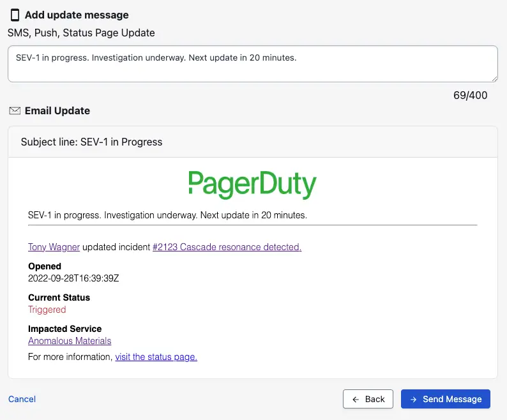This screenshot has width=507, height=420.
Task: Click the PagerDuty logo in email preview
Action: [x=252, y=184]
